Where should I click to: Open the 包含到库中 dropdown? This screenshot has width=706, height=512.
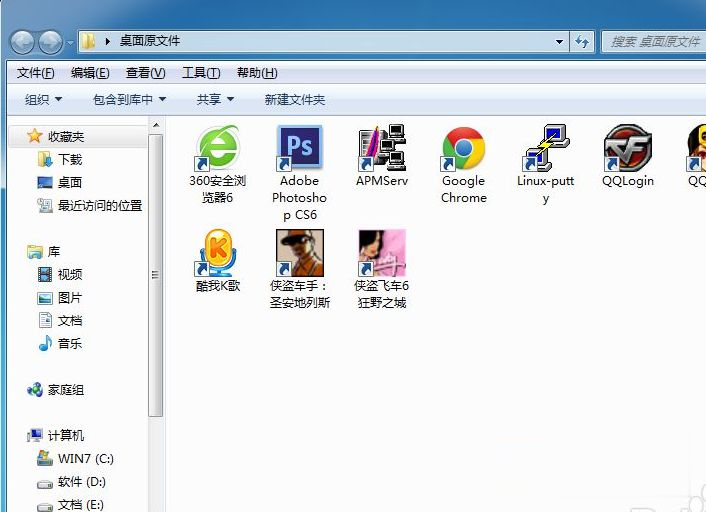click(x=129, y=99)
